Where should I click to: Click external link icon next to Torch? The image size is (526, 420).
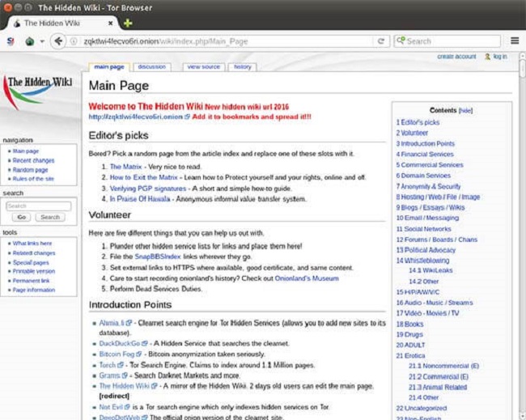[x=121, y=365]
